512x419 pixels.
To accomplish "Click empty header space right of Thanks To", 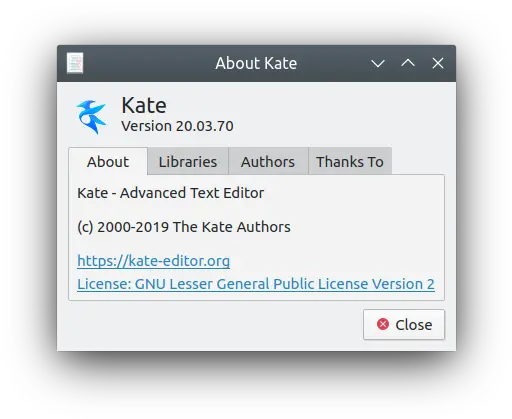I will (418, 161).
